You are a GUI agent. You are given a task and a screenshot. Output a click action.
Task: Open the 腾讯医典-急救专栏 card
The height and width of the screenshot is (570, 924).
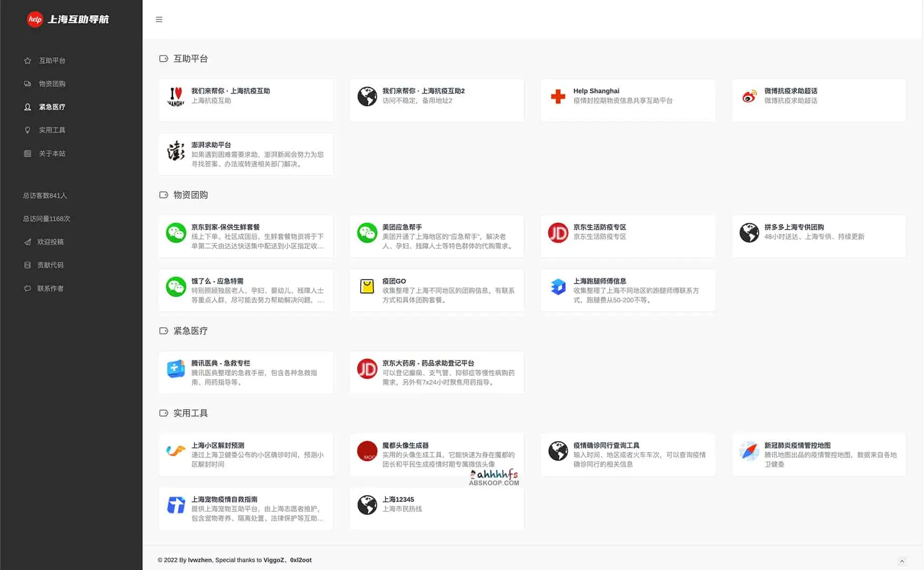(x=246, y=372)
